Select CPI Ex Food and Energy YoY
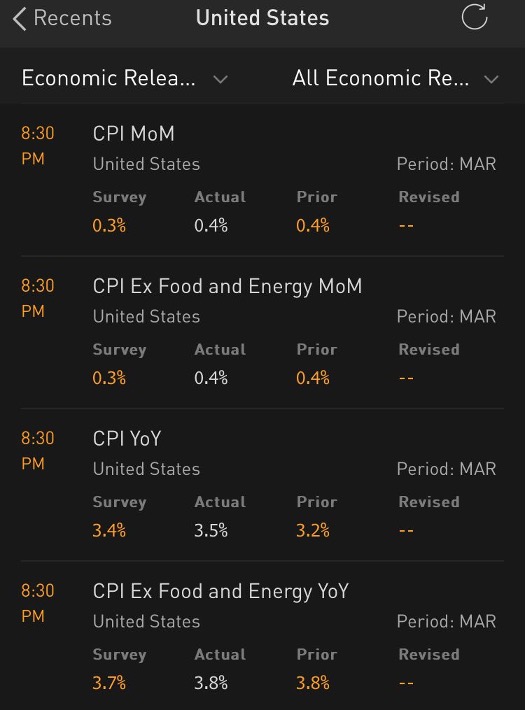Screen dimensions: 526x710 [263, 636]
